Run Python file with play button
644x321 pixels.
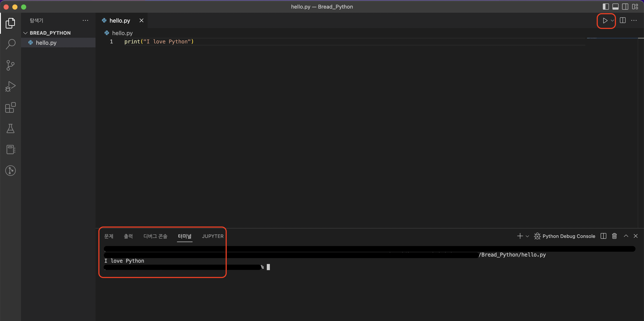(x=605, y=21)
